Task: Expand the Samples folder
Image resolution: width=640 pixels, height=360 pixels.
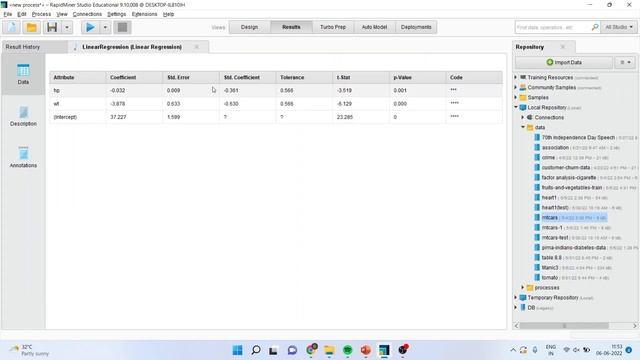Action: [516, 98]
